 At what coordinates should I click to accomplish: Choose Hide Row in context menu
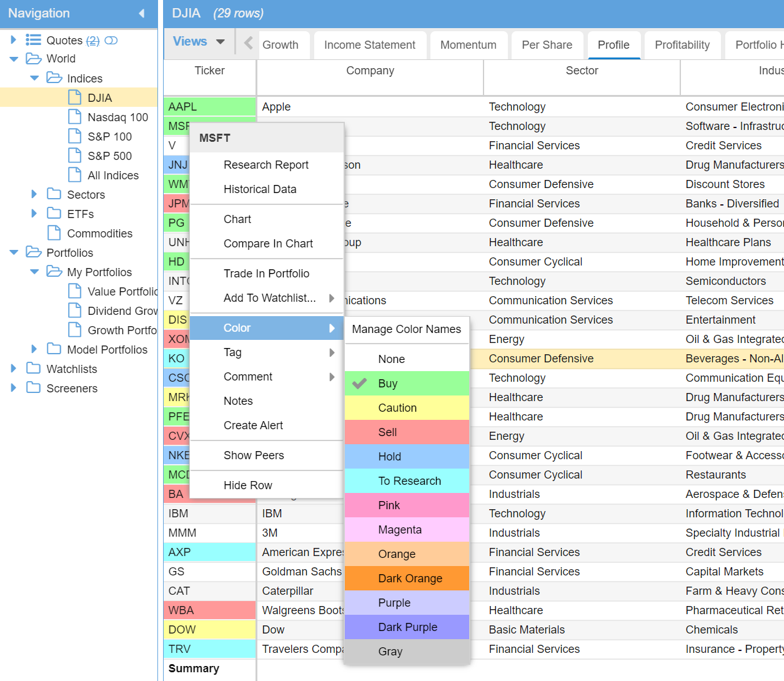pos(267,485)
